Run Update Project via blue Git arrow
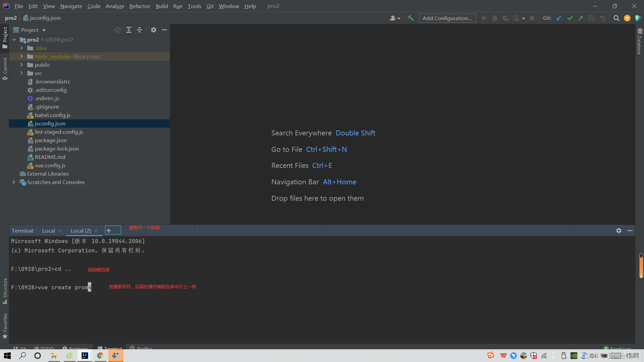The width and height of the screenshot is (644, 362). tap(558, 18)
